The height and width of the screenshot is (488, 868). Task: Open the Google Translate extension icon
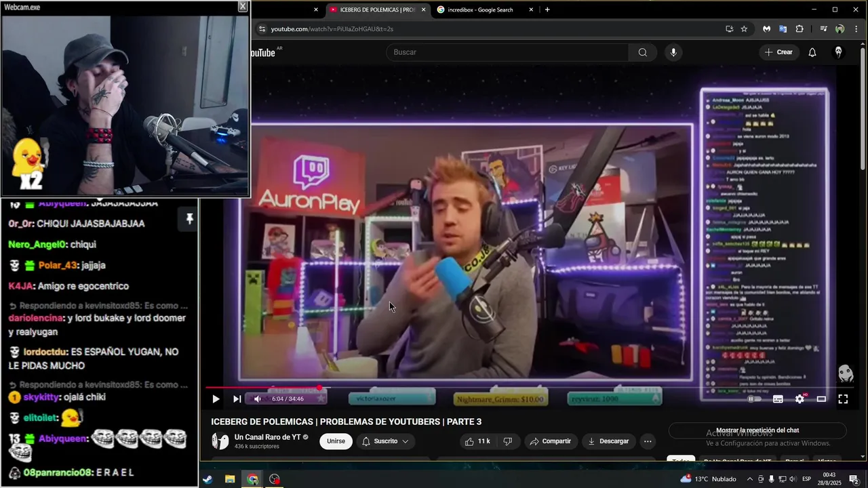click(783, 29)
